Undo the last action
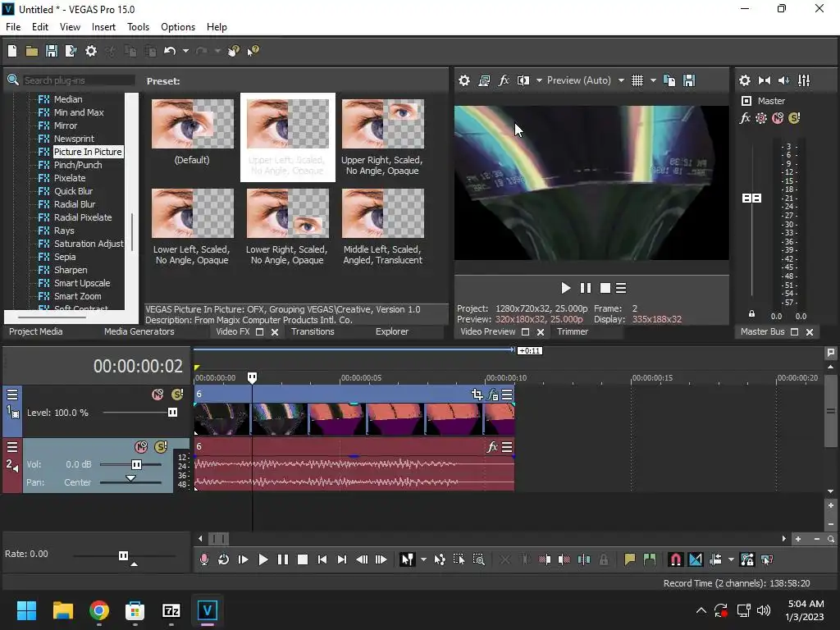Image resolution: width=840 pixels, height=630 pixels. click(170, 51)
